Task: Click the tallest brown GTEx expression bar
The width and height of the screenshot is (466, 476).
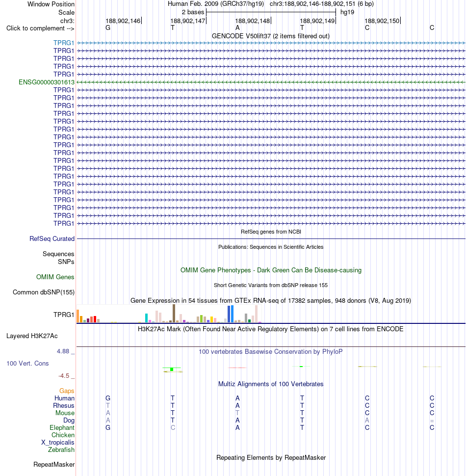Action: pos(174,313)
